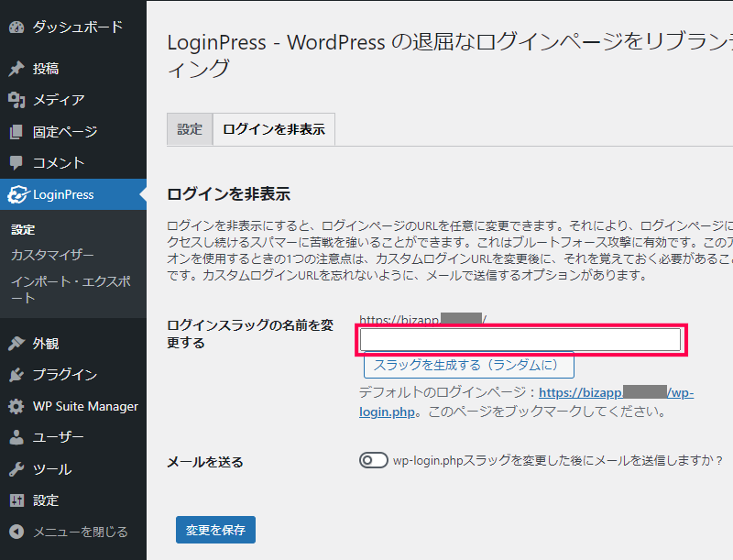Open the 設定 submenu under LoginPress
Screen dimensions: 733x560
23,229
